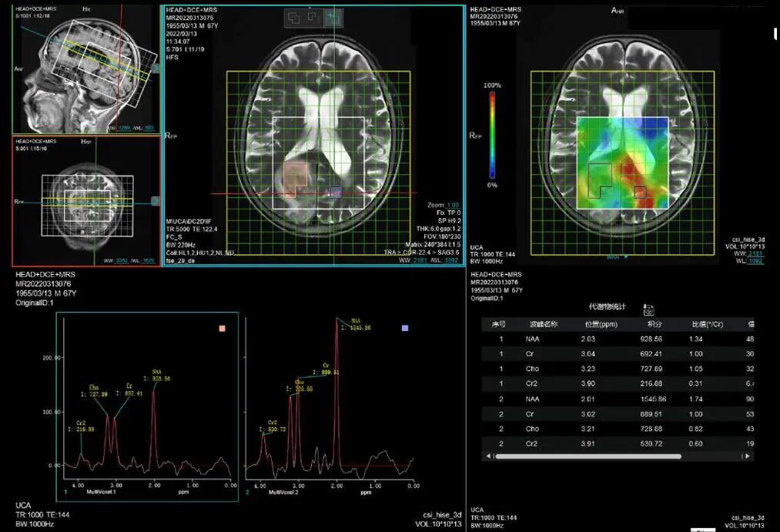Click WW 2181 value in color map view

pos(755,253)
